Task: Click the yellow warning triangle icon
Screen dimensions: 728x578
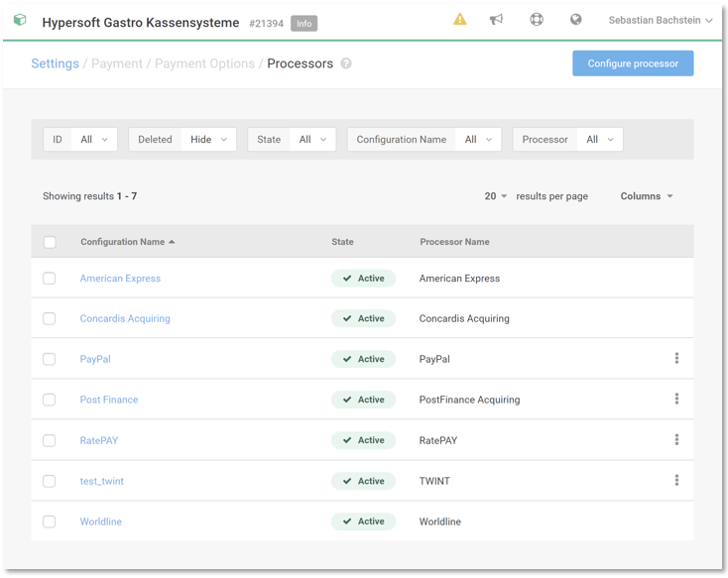Action: [x=459, y=20]
